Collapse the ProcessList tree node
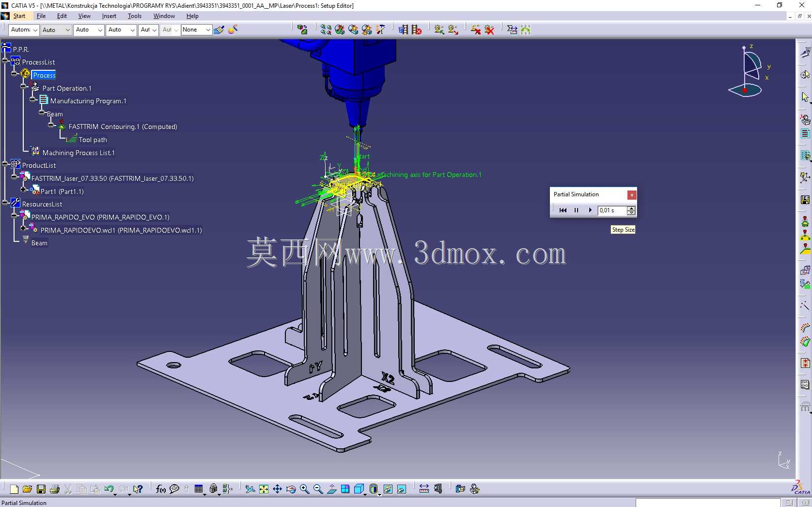Screen dimensions: 812x507 coord(6,61)
